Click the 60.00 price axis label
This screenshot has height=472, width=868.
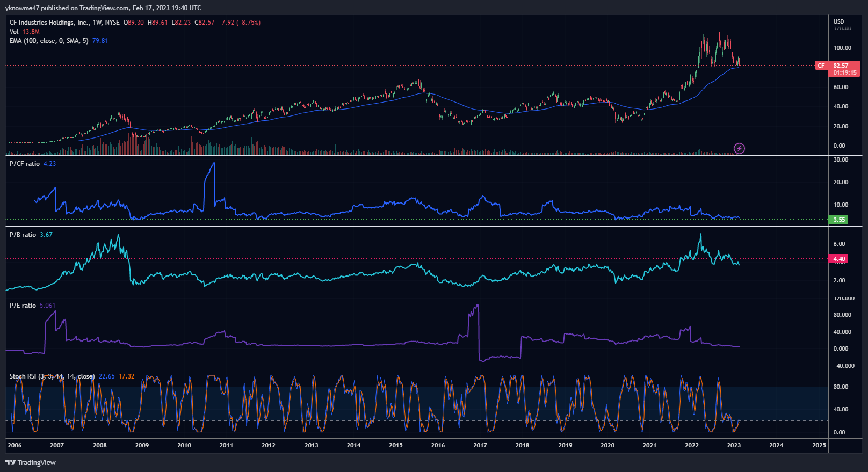pyautogui.click(x=841, y=87)
